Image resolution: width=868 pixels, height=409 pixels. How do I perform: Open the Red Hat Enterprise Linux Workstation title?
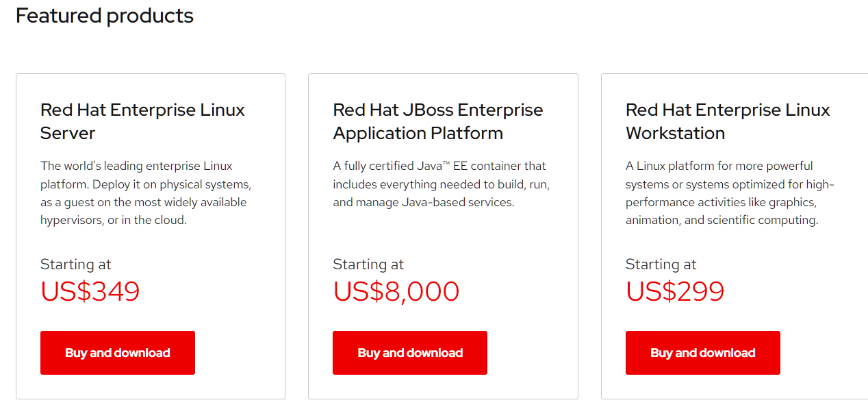click(x=727, y=121)
